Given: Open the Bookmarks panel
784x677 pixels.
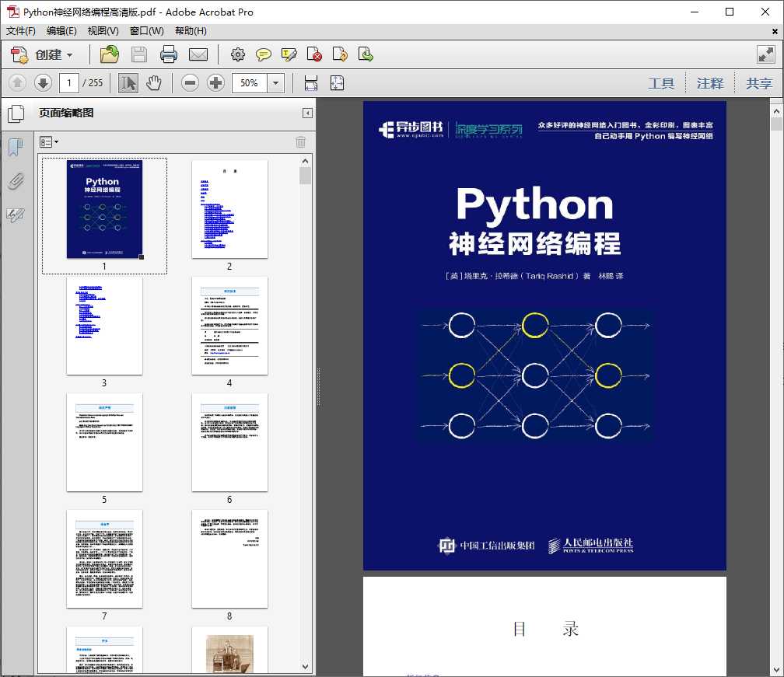Looking at the screenshot, I should click(x=16, y=147).
